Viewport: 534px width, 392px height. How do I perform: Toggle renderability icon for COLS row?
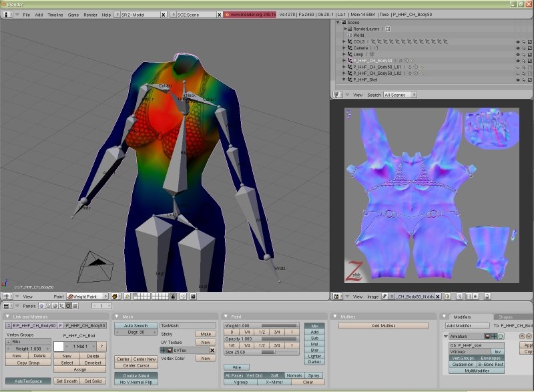tap(531, 41)
